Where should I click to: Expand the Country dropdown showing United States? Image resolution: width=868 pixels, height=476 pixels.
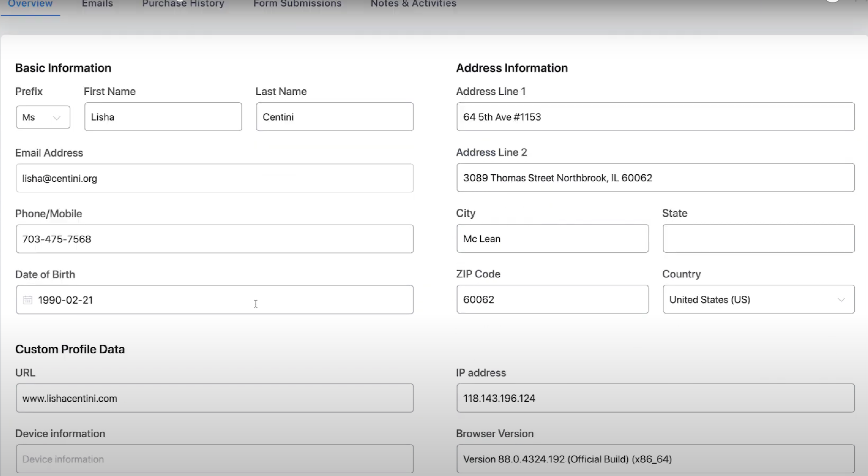(758, 299)
